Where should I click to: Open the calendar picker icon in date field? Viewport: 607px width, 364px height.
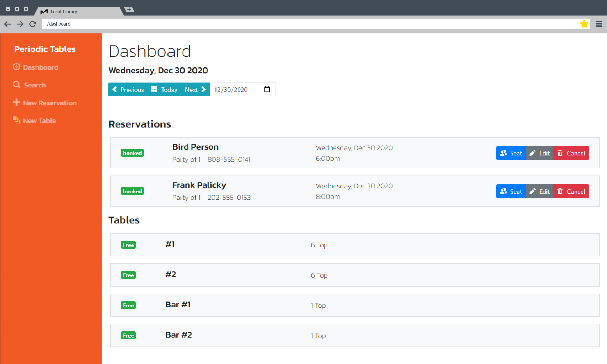(x=267, y=89)
